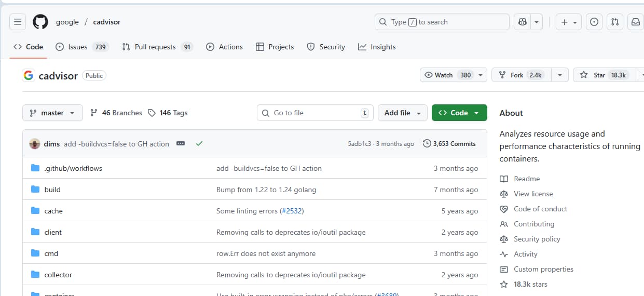Open pull requests icon in header

pos(615,22)
